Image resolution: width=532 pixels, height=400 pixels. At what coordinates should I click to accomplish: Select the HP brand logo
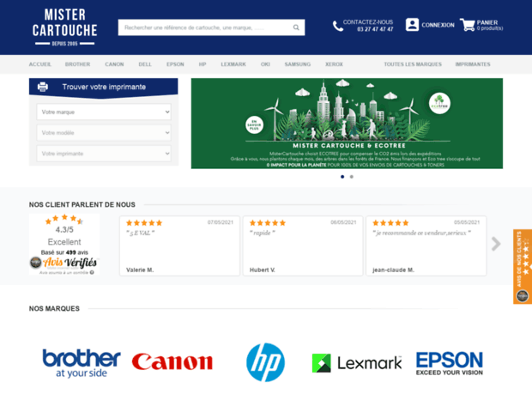(265, 362)
